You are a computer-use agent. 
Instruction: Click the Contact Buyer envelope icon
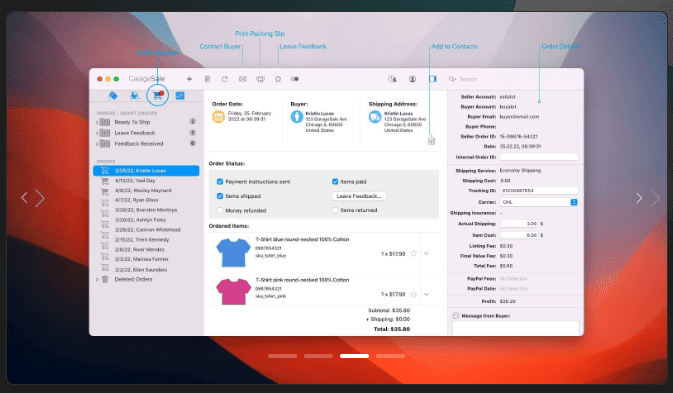(x=243, y=79)
